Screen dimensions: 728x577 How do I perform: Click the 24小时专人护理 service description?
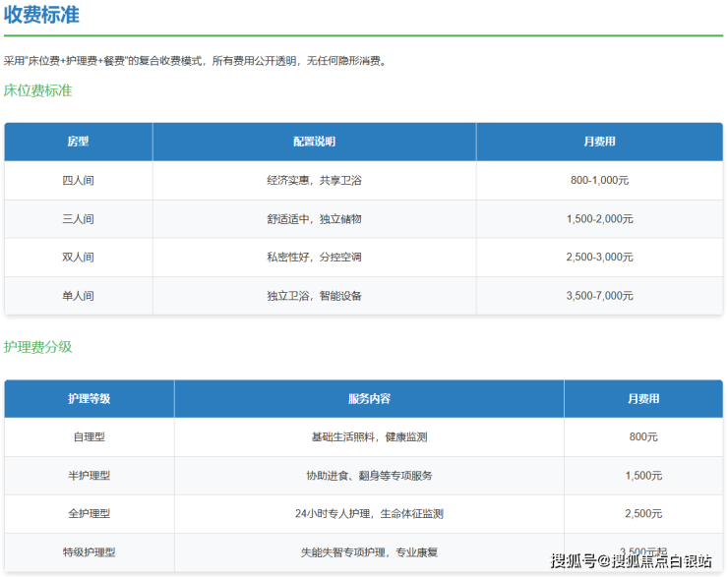(369, 514)
